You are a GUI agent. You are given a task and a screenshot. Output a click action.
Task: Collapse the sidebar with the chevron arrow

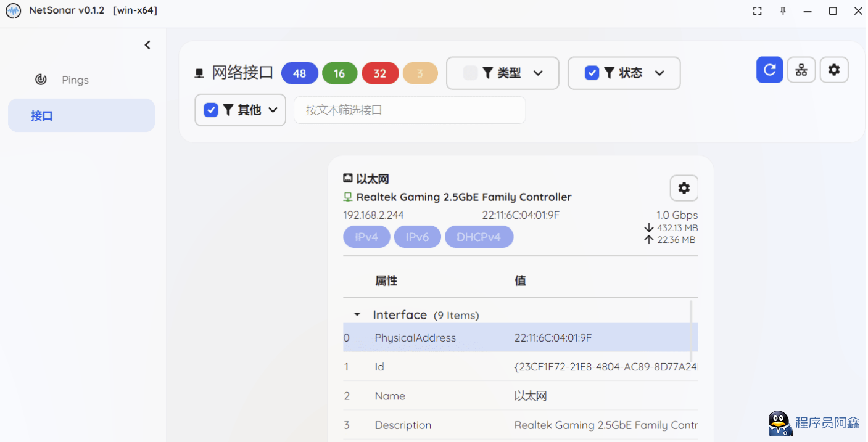pyautogui.click(x=147, y=45)
